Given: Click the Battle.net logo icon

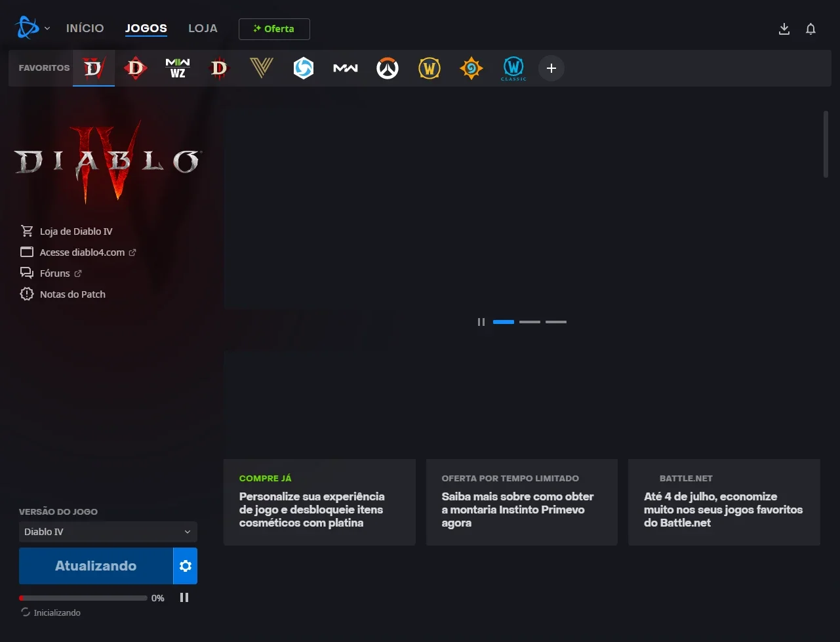Looking at the screenshot, I should [28, 28].
